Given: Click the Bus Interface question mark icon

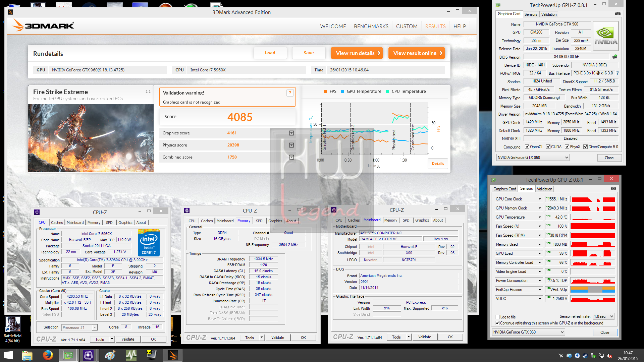Looking at the screenshot, I should tap(617, 73).
